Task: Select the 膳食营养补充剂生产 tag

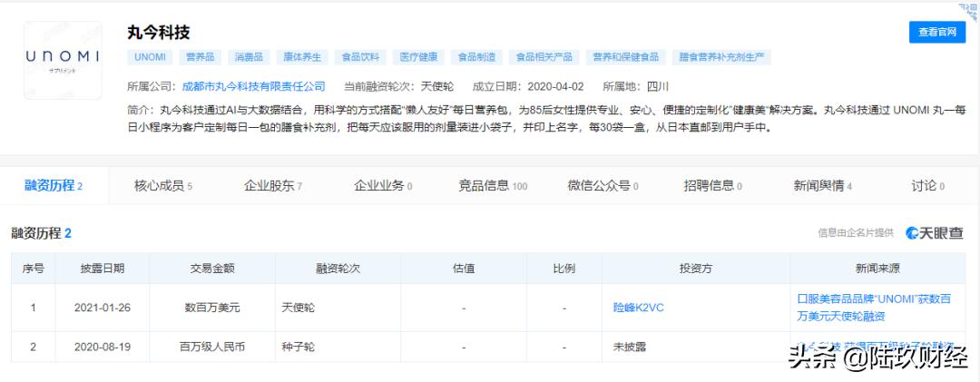Action: pyautogui.click(x=722, y=57)
